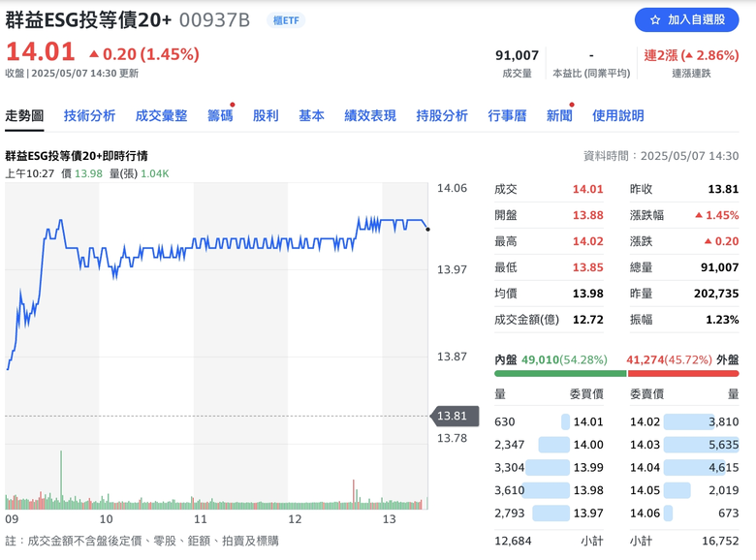756x560 pixels.
Task: Click the 本益比 (同業平均) label
Action: pos(591,74)
